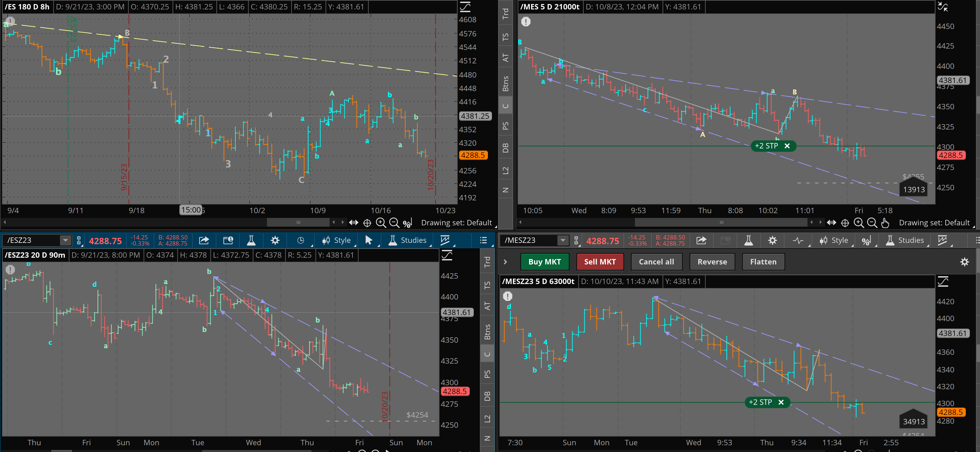Click the crosshair pan icon under the /MES chart
This screenshot has height=452, width=980.
(845, 223)
